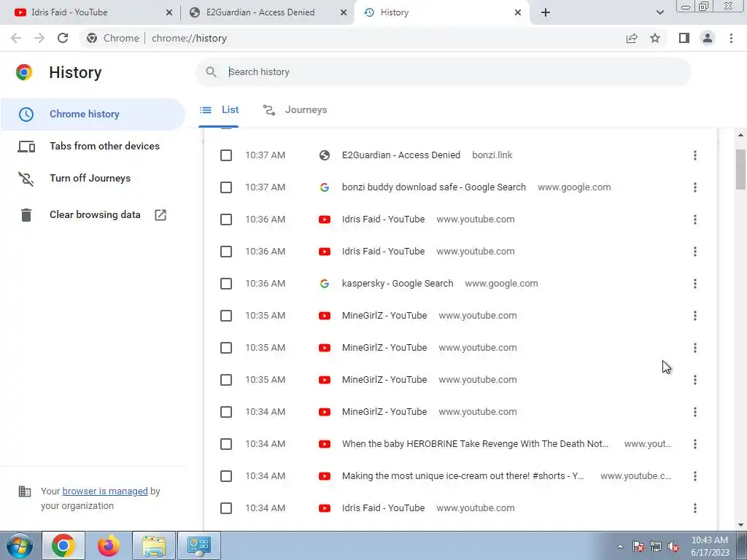This screenshot has width=747, height=560.
Task: Check the bonzi buddy download safe entry
Action: pyautogui.click(x=226, y=187)
